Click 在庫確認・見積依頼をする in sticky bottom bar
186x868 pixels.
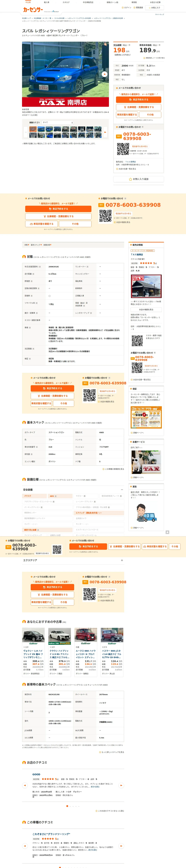125,547
